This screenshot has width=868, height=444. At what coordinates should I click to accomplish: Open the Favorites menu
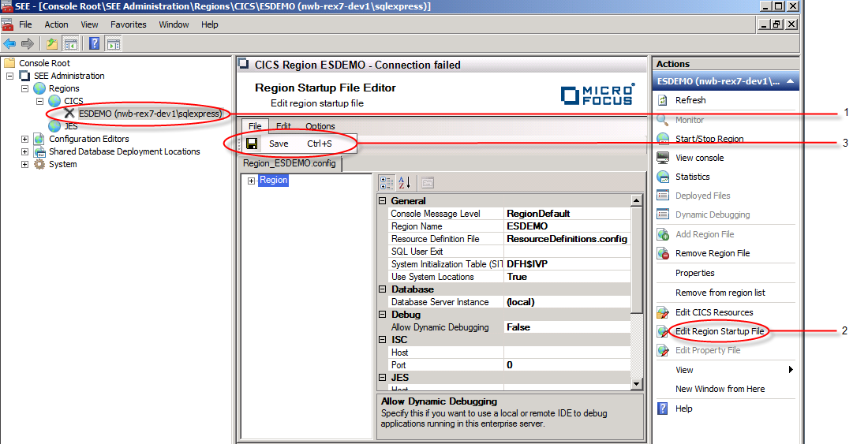click(x=129, y=24)
